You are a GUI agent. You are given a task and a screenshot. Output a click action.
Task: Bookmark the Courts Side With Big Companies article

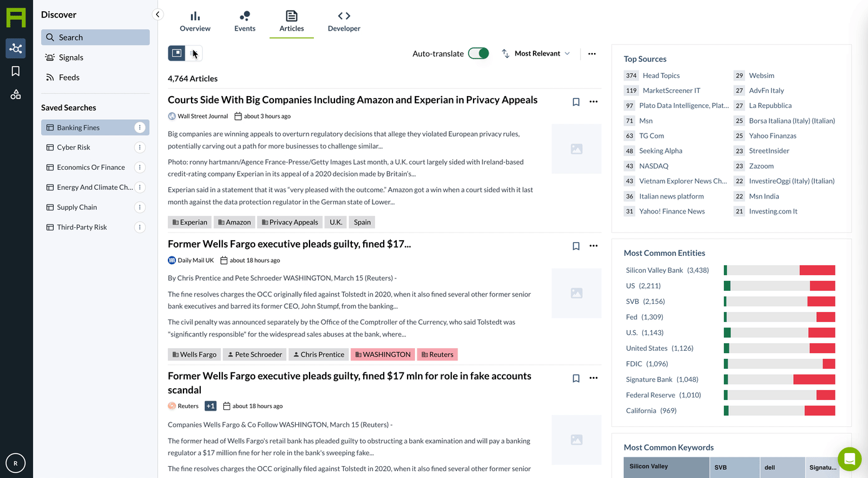pyautogui.click(x=576, y=102)
